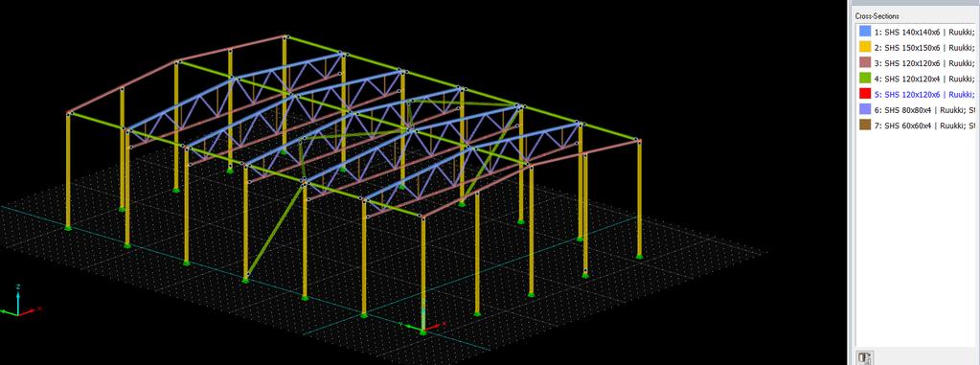Select cross-section 6: SHS 80x80x4
The width and height of the screenshot is (980, 365).
coord(925,110)
